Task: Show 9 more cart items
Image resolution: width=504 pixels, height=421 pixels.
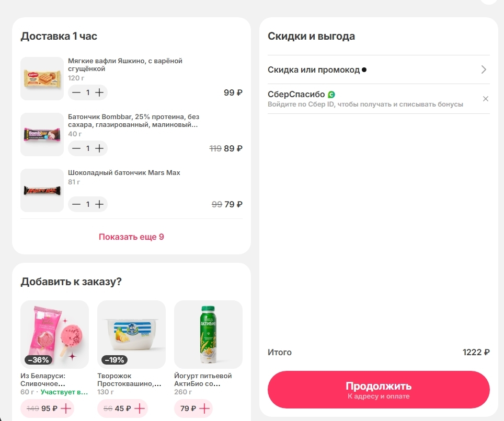Action: click(x=131, y=237)
